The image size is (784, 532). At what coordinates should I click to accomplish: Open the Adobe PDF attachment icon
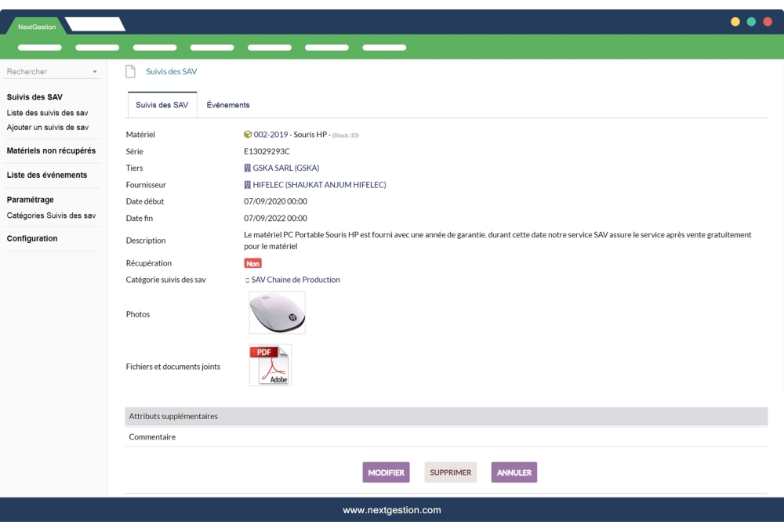coord(270,364)
